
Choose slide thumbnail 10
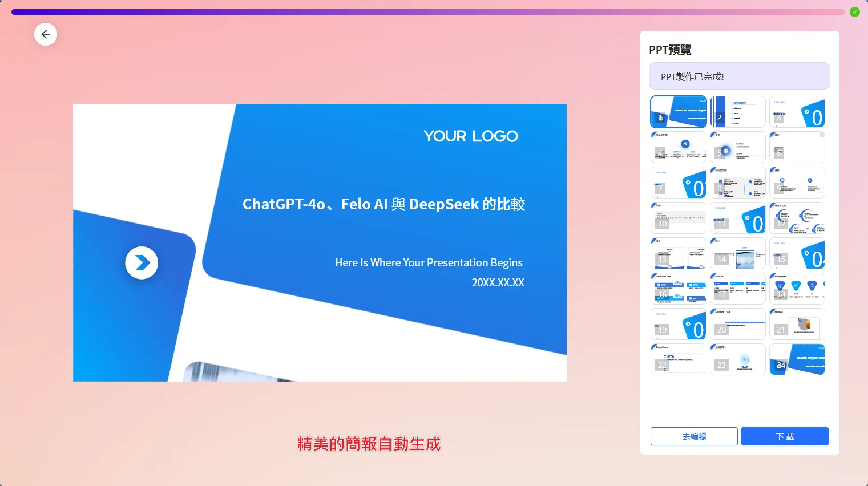pyautogui.click(x=679, y=218)
